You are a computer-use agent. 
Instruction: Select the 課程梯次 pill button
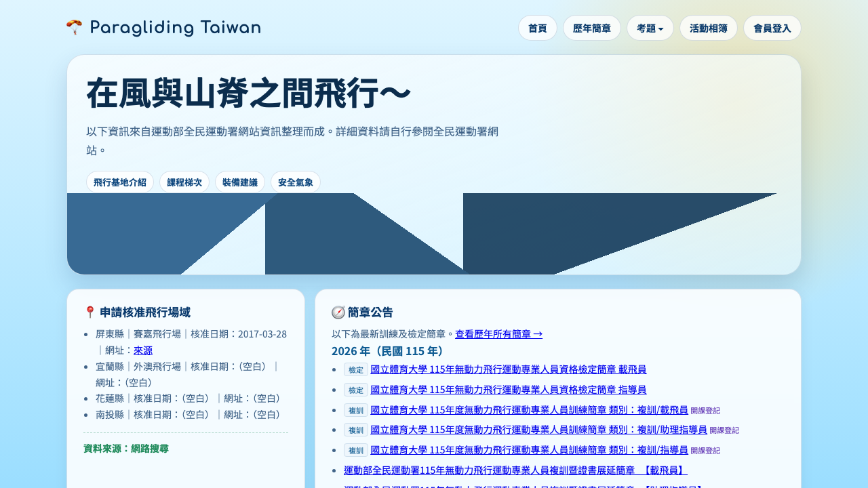[x=184, y=182]
